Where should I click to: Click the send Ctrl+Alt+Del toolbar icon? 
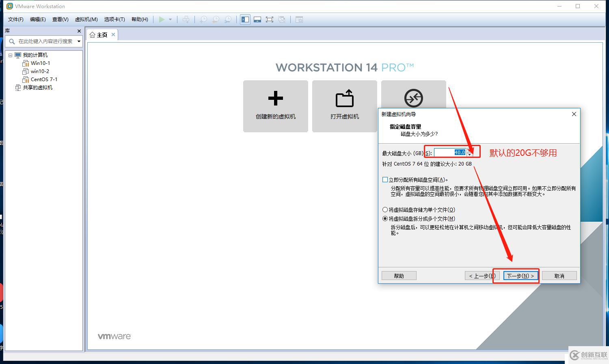tap(186, 19)
